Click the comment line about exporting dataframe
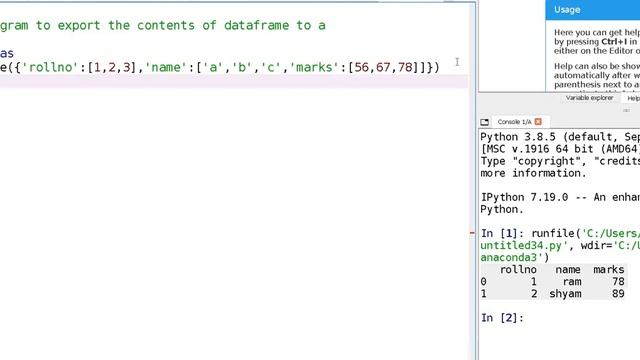This screenshot has height=360, width=640. (163, 25)
